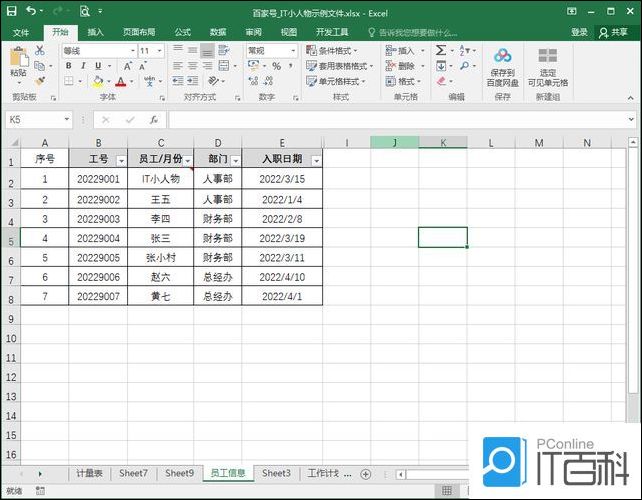Add a new sheet with plus button
The image size is (642, 500).
pyautogui.click(x=366, y=474)
